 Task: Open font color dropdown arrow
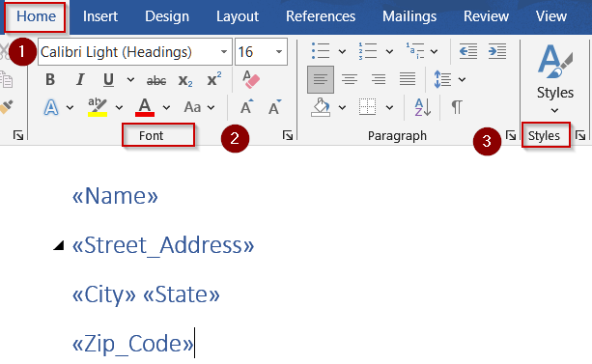pyautogui.click(x=166, y=107)
